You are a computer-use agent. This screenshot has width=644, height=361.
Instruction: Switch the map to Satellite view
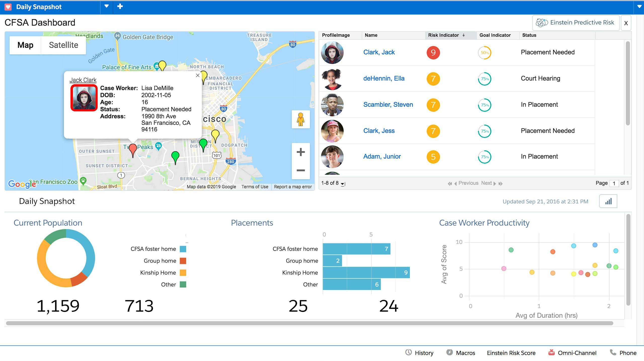[x=63, y=45]
